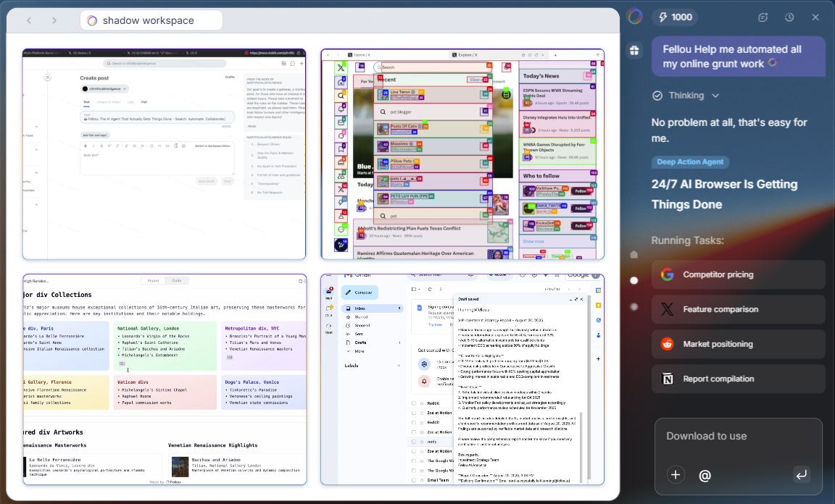Open the Feature comparison X task
835x504 pixels.
738,309
